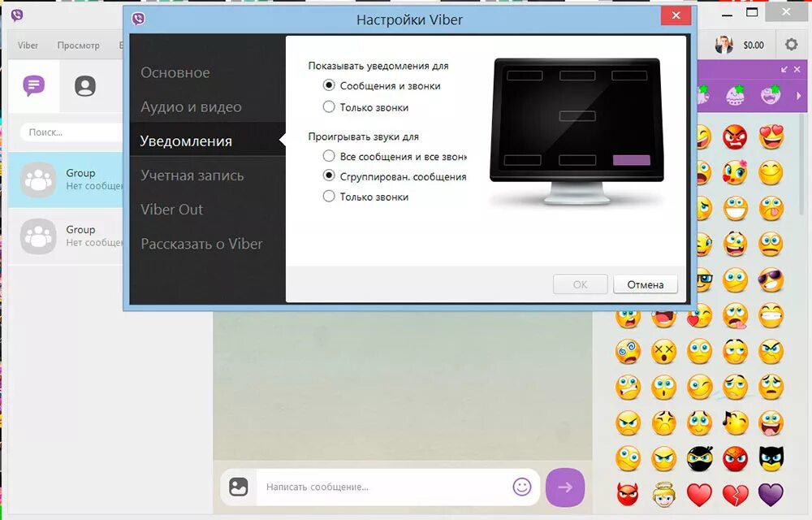This screenshot has width=812, height=520.
Task: Open the unselected Group conversation
Action: coord(66,236)
